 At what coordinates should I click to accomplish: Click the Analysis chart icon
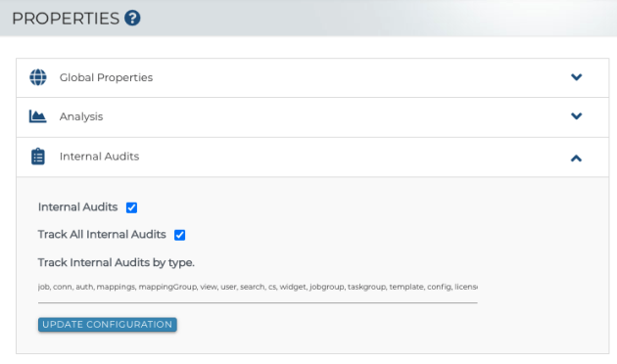click(x=38, y=116)
